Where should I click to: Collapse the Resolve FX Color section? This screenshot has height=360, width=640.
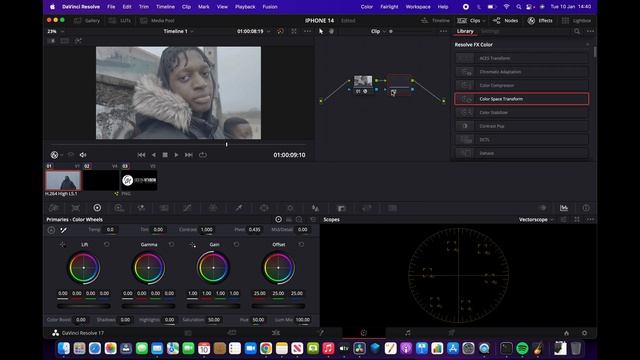point(588,44)
